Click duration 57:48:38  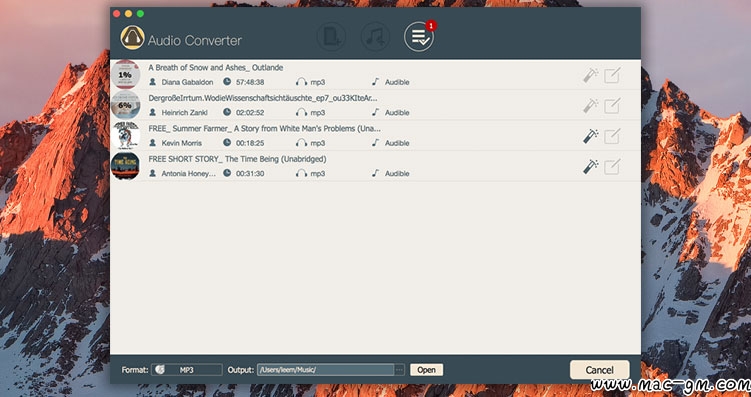250,82
